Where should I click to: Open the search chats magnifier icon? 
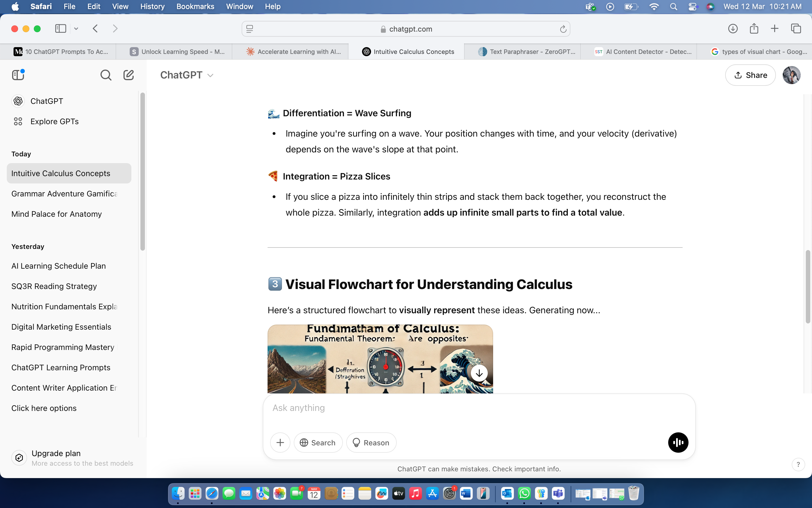(x=106, y=75)
